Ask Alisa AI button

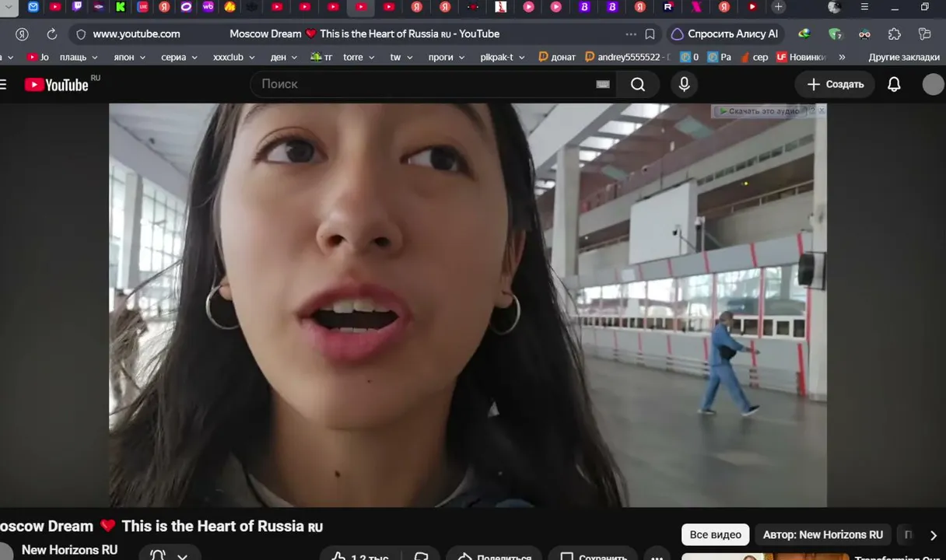click(x=724, y=34)
